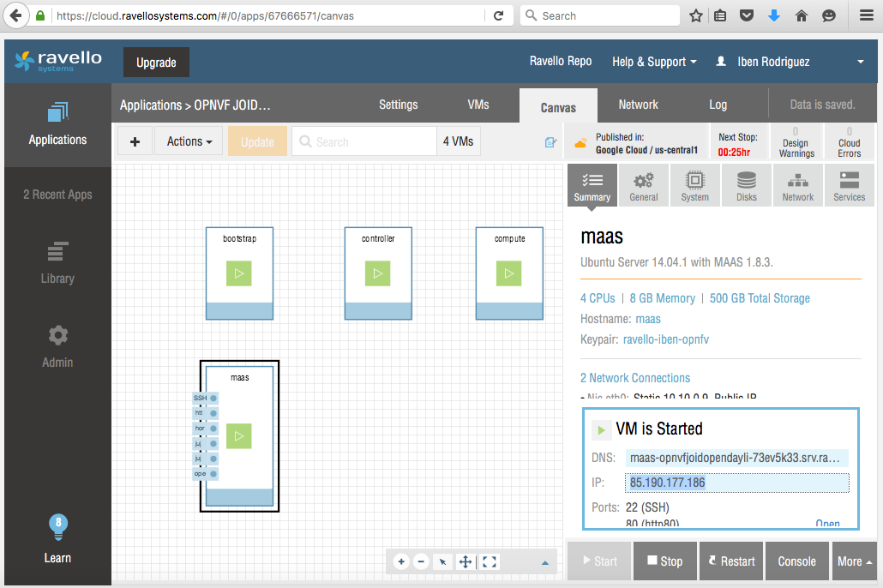Open the browser hamburger menu
Image resolution: width=883 pixels, height=588 pixels.
pos(867,15)
